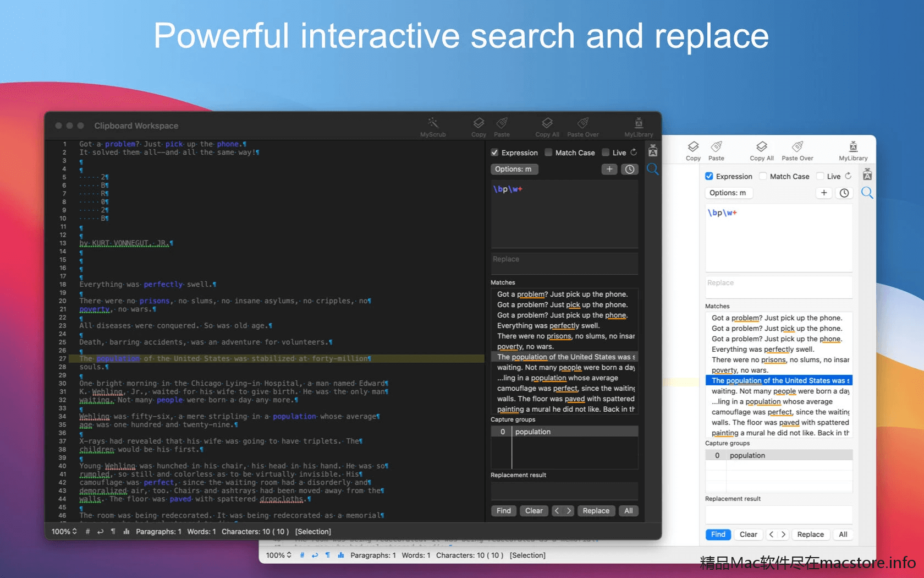924x578 pixels.
Task: Open Options: m dropdown in light panel
Action: pyautogui.click(x=728, y=193)
